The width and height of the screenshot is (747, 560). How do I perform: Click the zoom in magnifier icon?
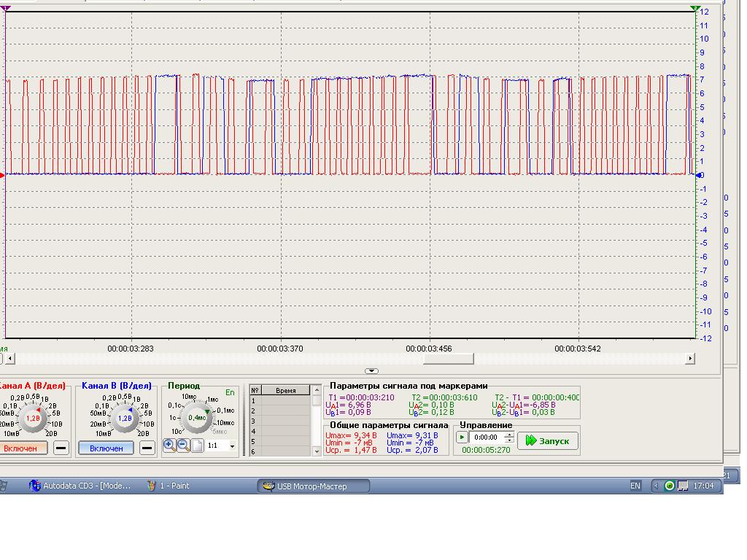click(169, 445)
